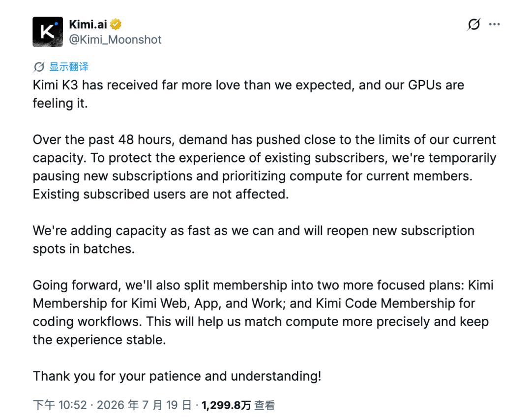Click the 2026 年 7 月 19 日 date
Image resolution: width=531 pixels, height=420 pixels.
point(144,405)
